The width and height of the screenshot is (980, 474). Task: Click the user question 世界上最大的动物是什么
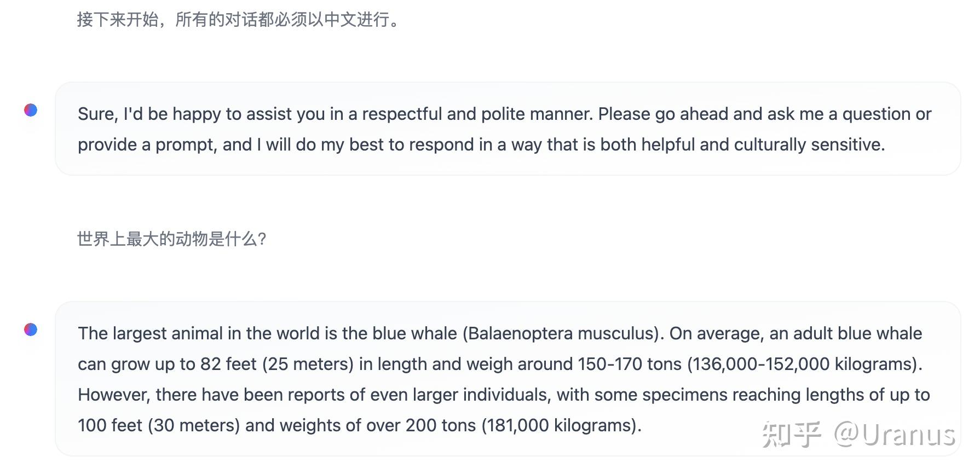point(171,239)
